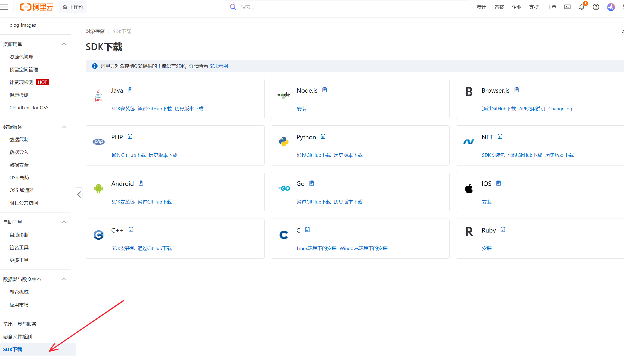Image resolution: width=624 pixels, height=364 pixels.
Task: Collapse the sidebar with the arrow handle
Action: point(79,195)
